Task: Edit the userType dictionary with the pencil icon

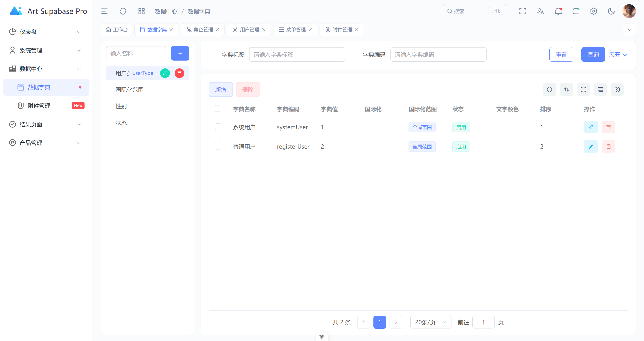Action: pyautogui.click(x=165, y=73)
